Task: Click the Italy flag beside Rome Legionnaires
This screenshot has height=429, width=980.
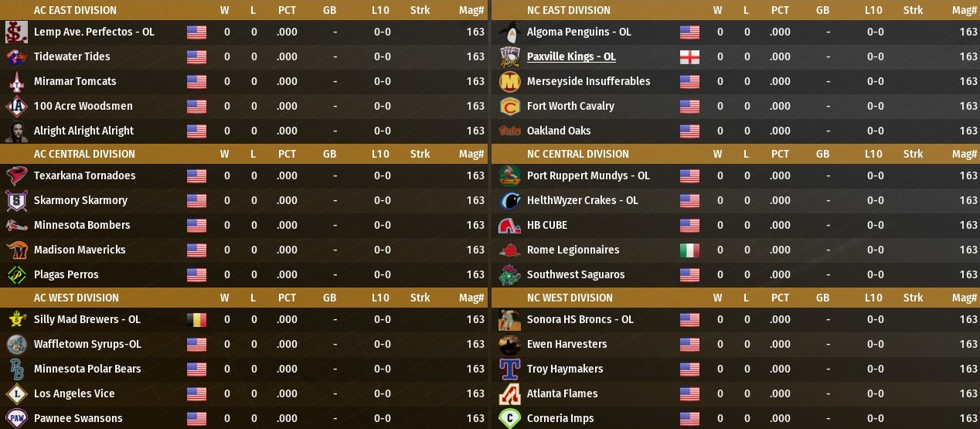Action: [x=689, y=250]
